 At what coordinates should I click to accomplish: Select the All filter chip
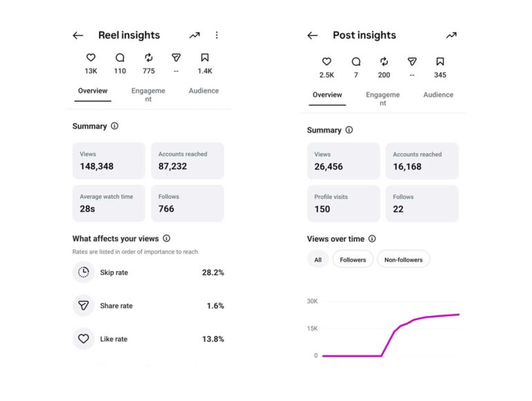[x=318, y=260]
